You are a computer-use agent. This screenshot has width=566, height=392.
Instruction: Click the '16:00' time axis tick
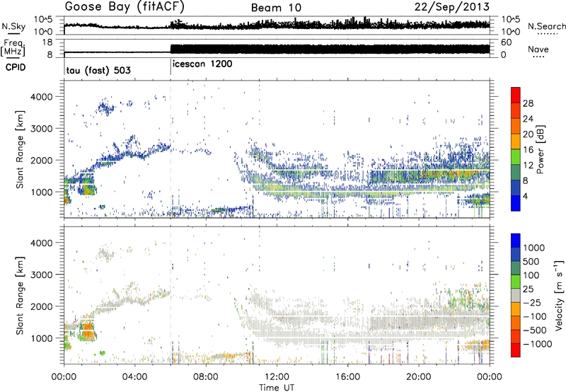[x=347, y=377]
